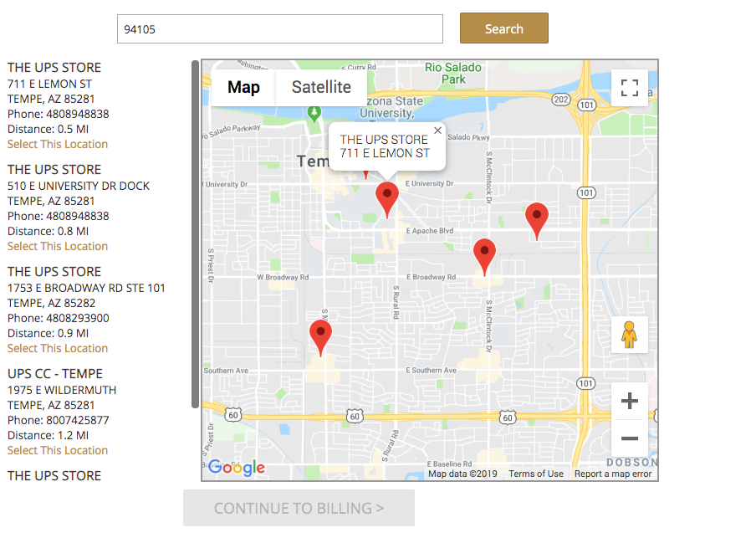This screenshot has width=756, height=543.
Task: Click the UPS CC - TEMPE heading
Action: pyautogui.click(x=55, y=374)
